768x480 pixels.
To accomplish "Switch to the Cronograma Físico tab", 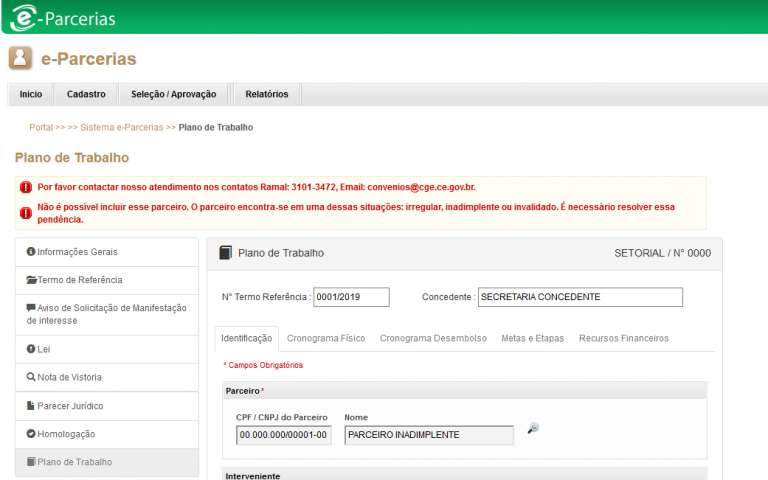I will tap(326, 338).
